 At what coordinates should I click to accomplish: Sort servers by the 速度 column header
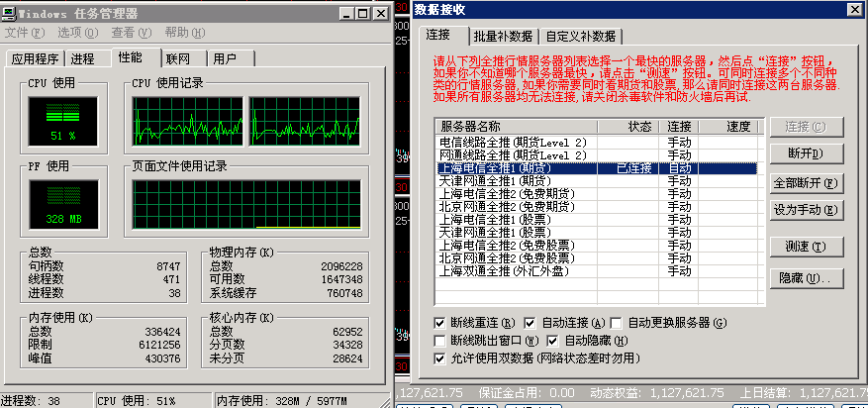[x=737, y=127]
